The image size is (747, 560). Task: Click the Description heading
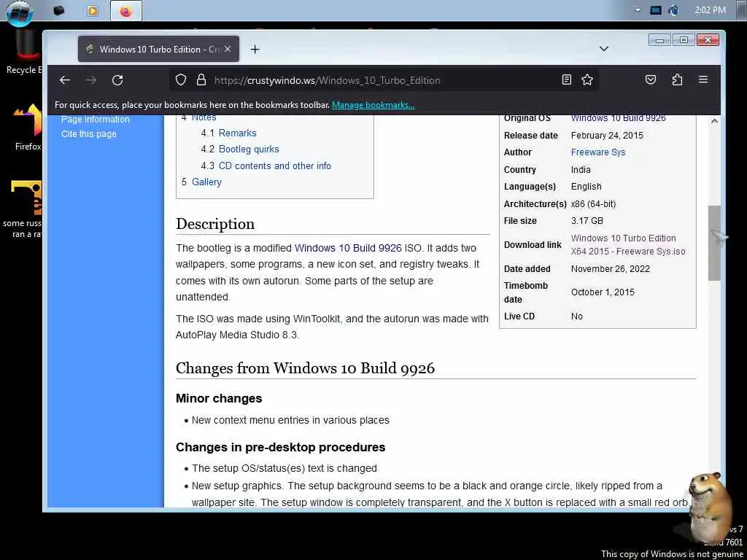click(215, 224)
